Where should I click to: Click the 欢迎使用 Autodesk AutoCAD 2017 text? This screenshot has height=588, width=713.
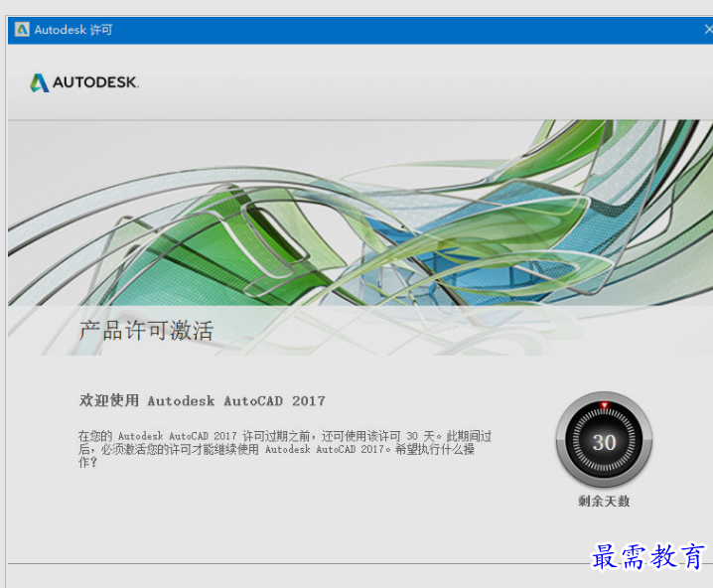[203, 400]
